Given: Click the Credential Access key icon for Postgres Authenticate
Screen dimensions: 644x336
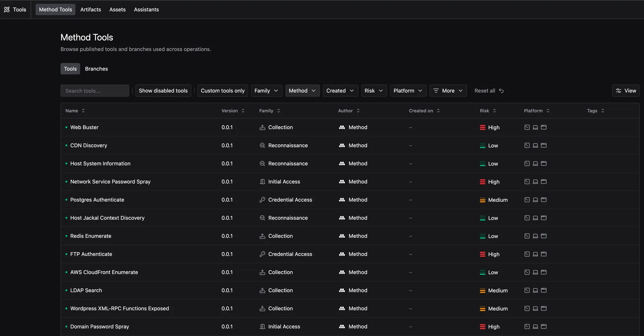Looking at the screenshot, I should tap(262, 200).
